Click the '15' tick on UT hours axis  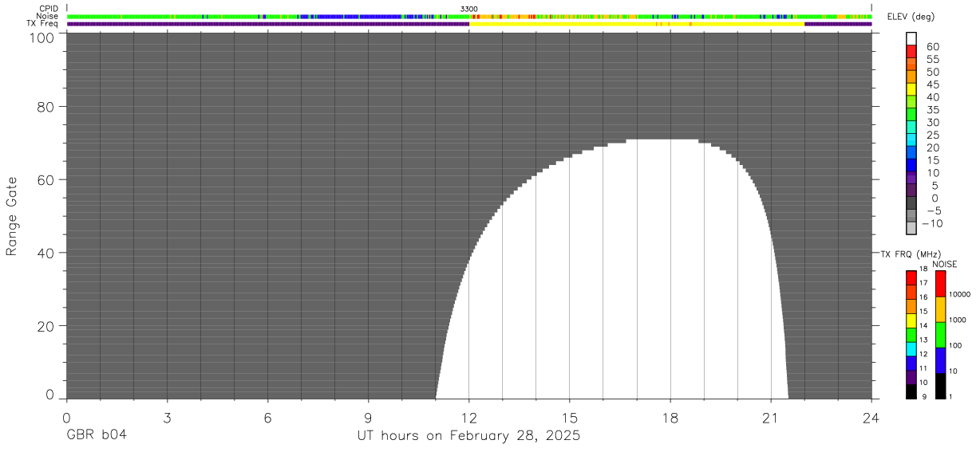[x=570, y=417]
